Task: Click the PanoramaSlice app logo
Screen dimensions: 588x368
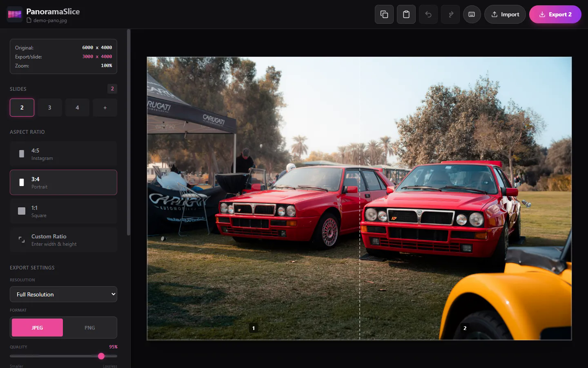Action: click(x=15, y=14)
